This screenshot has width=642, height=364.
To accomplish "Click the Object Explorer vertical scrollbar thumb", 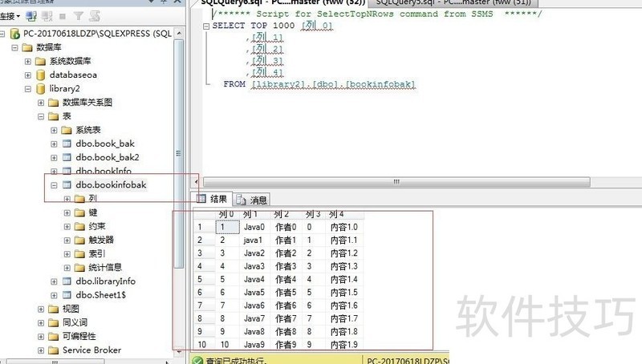I will coord(178,153).
